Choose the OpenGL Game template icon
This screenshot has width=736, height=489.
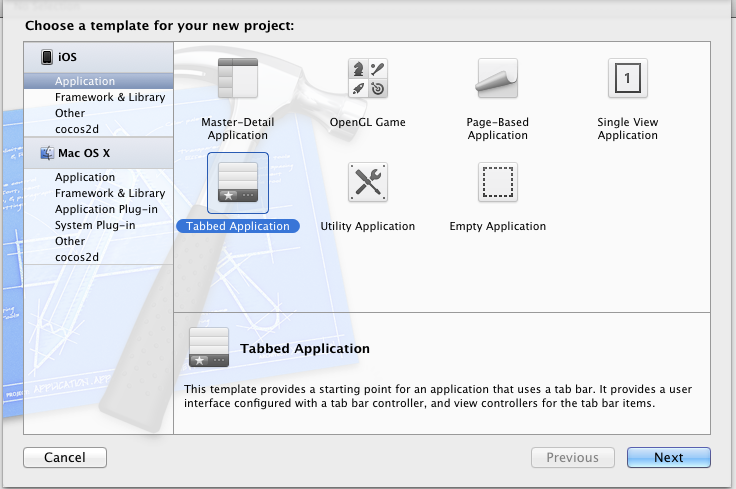point(368,78)
